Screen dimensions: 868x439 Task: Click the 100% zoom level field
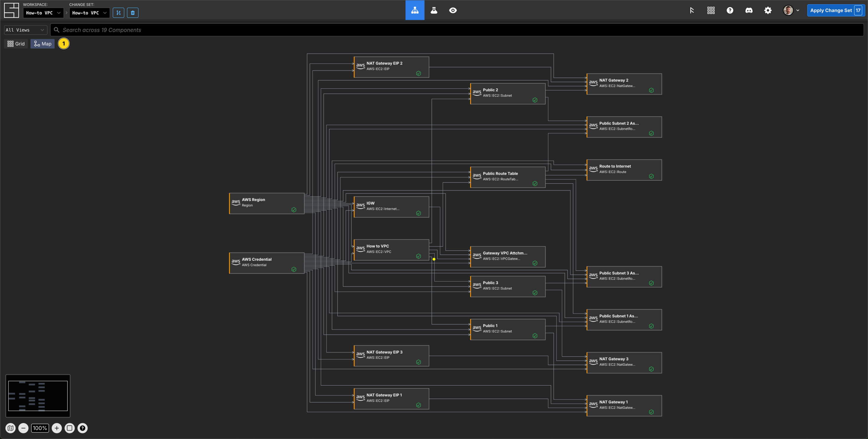[40, 428]
